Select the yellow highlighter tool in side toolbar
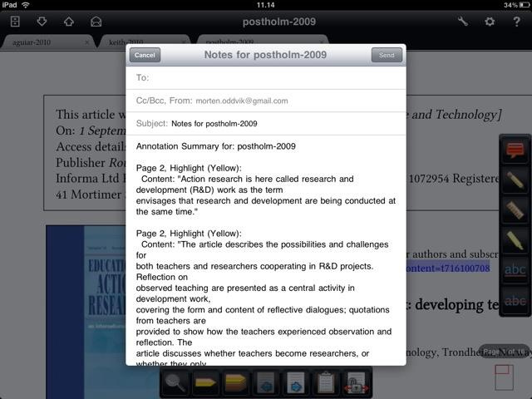532x399 pixels. [515, 240]
